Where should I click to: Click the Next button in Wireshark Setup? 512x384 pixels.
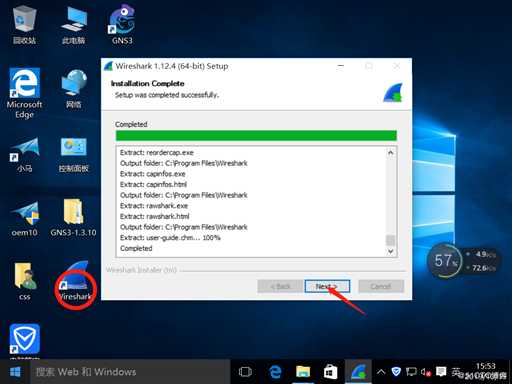[327, 286]
